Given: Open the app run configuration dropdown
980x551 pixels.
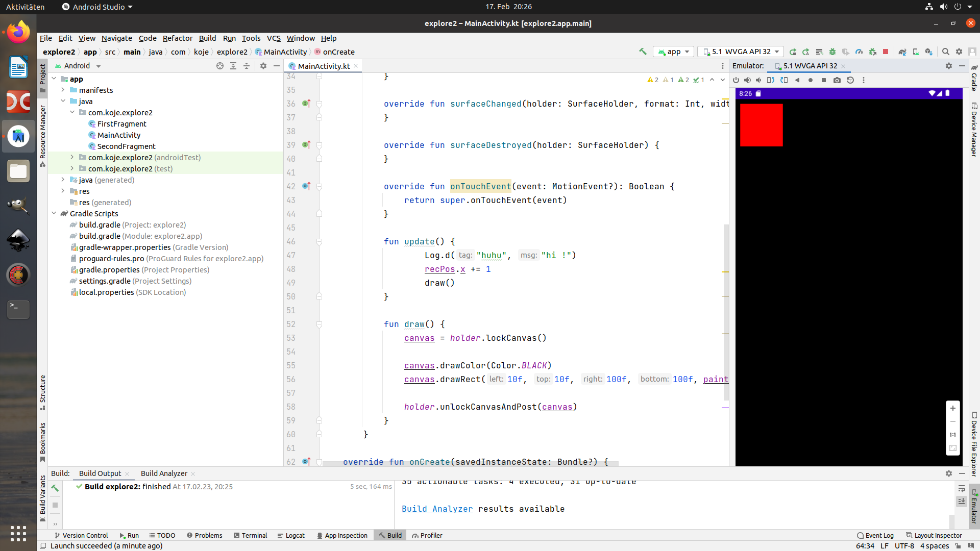Looking at the screenshot, I should point(674,52).
